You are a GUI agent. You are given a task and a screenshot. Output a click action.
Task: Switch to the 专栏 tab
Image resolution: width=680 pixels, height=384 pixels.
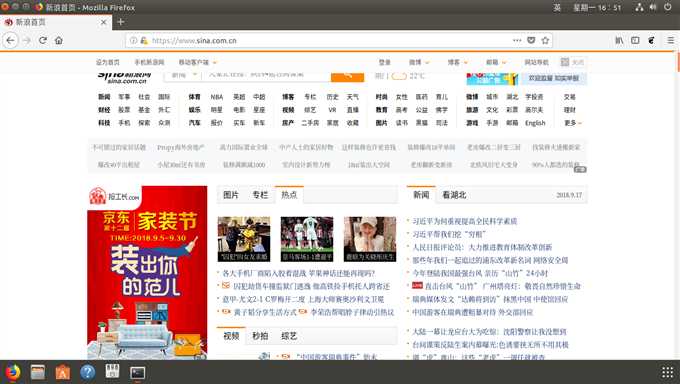(x=260, y=195)
